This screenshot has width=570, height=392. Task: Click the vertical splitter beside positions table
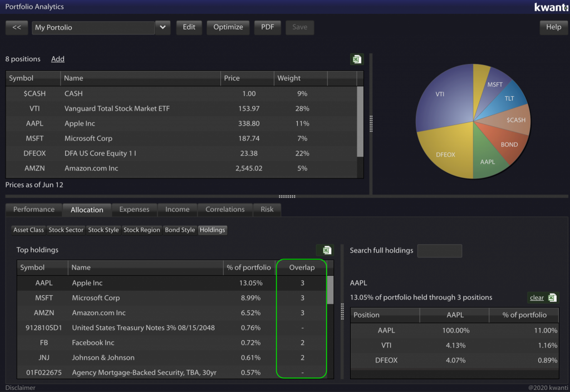371,124
